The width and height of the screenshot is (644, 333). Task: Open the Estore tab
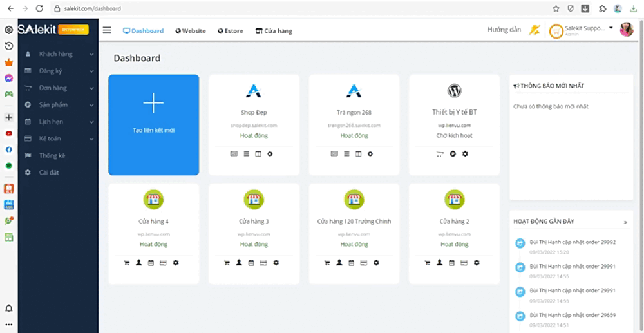[x=231, y=31]
